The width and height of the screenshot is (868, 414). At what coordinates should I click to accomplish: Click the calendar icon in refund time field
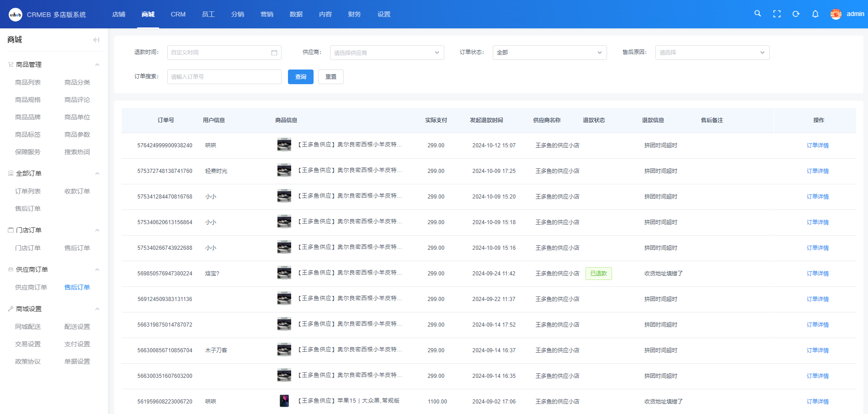274,53
